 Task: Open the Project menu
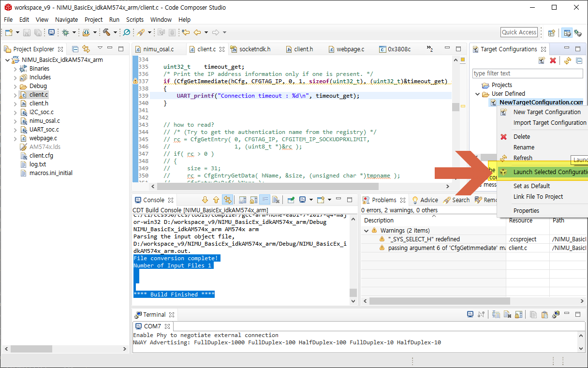pyautogui.click(x=93, y=19)
